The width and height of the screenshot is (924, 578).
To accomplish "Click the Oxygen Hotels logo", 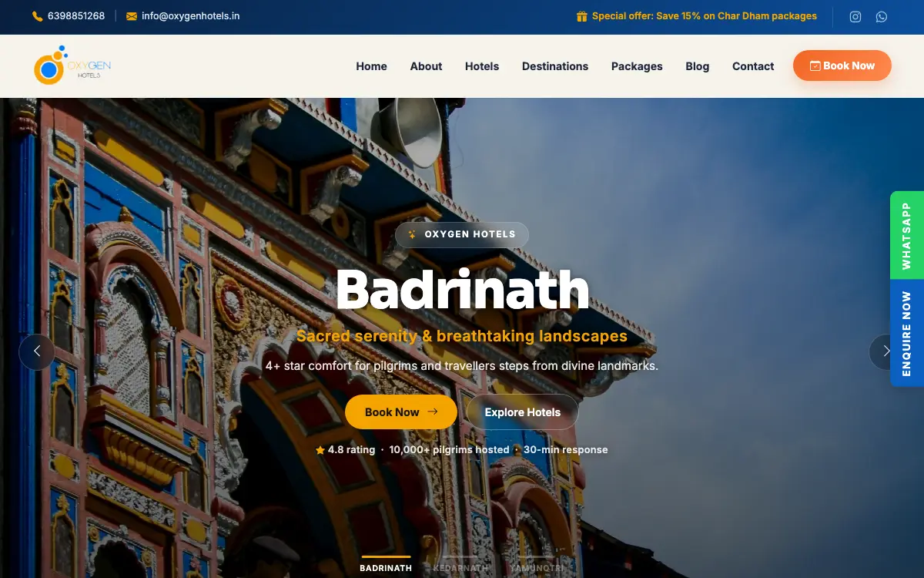I will (72, 66).
